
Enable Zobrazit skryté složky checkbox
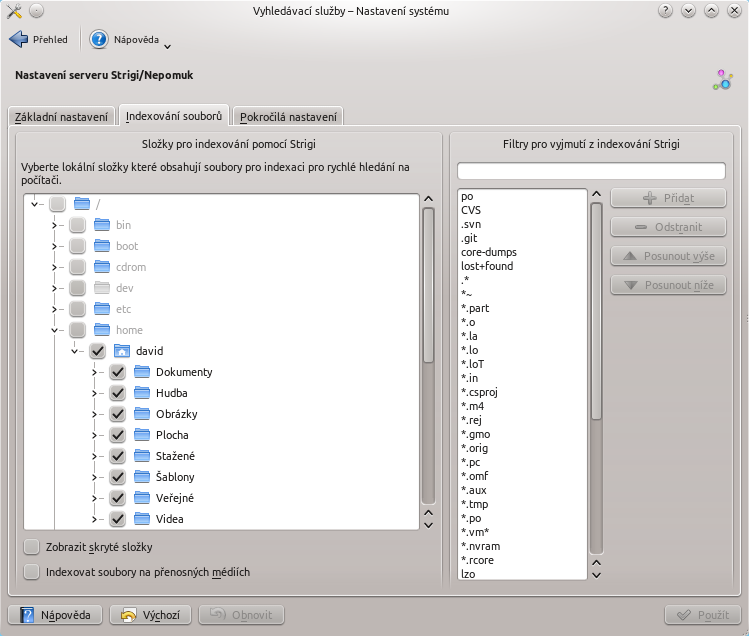(32, 547)
